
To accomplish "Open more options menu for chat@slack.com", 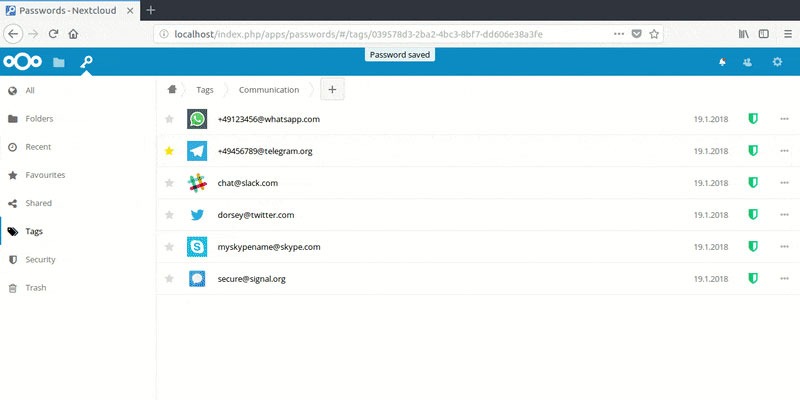I will pos(784,183).
